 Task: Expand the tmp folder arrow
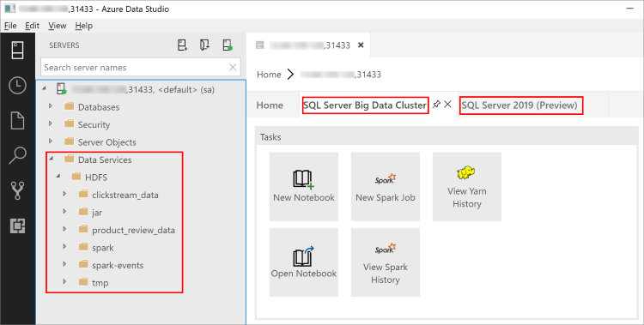(64, 282)
